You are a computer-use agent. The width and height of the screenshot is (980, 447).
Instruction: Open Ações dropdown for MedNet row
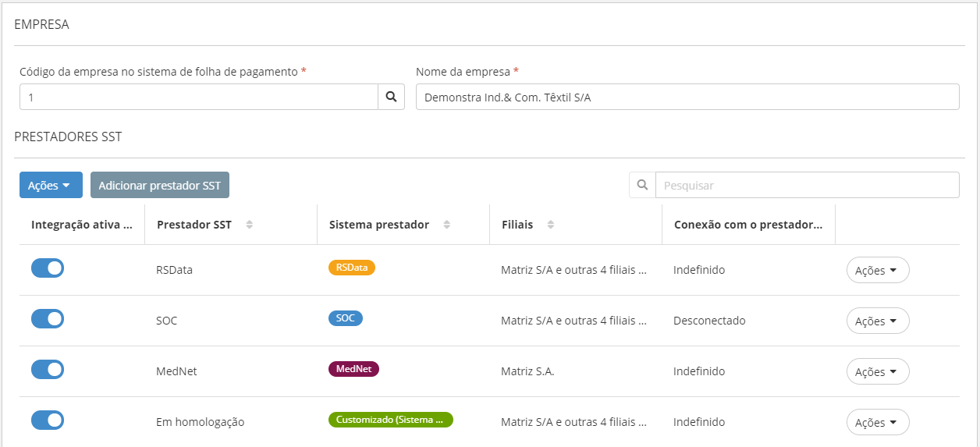click(x=878, y=371)
